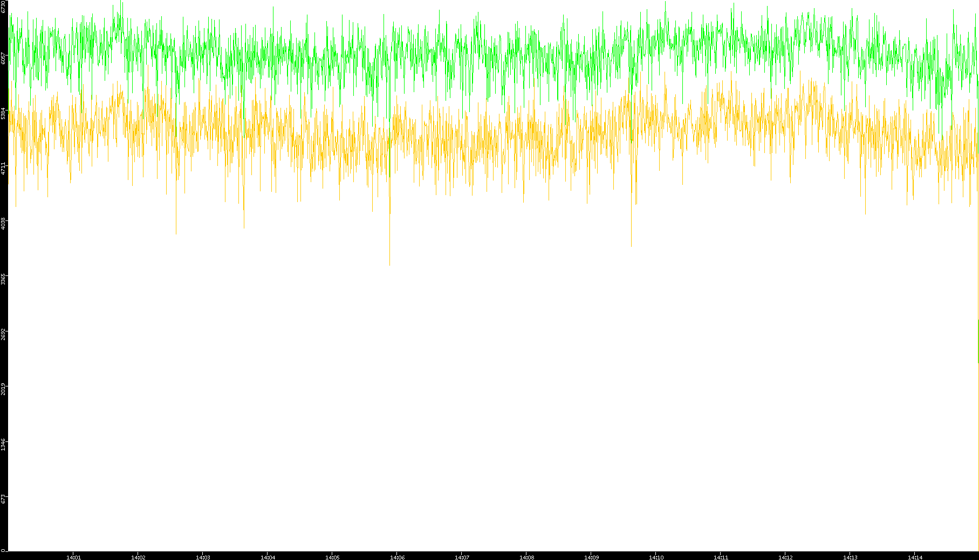Click the 14:02 time label
Screen dimensions: 979x560
tap(138, 557)
